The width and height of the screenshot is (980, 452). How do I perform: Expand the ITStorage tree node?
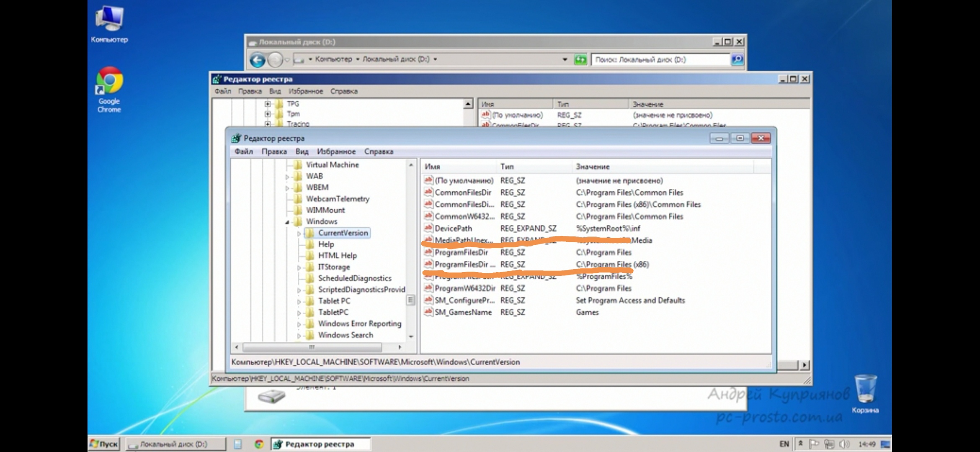tap(299, 267)
